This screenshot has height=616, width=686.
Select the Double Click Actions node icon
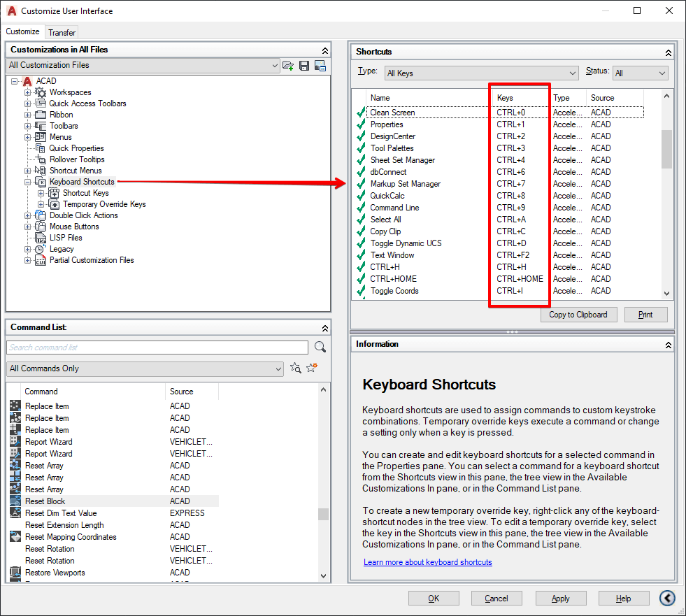click(41, 215)
